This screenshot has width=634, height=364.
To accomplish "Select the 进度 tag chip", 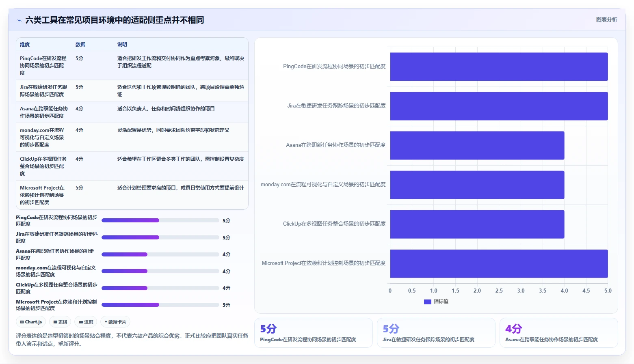I will (x=86, y=322).
